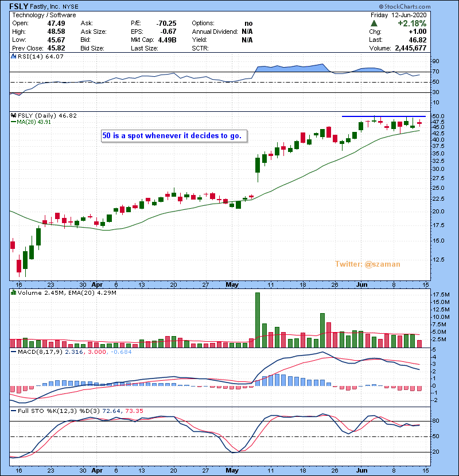Click the Low price 45.67
This screenshot has height=476, width=459.
pyautogui.click(x=56, y=40)
